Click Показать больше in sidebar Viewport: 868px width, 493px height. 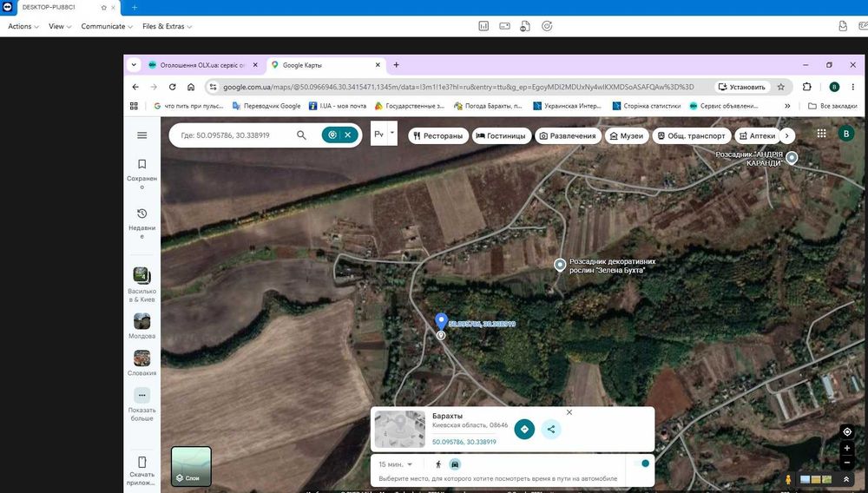141,404
